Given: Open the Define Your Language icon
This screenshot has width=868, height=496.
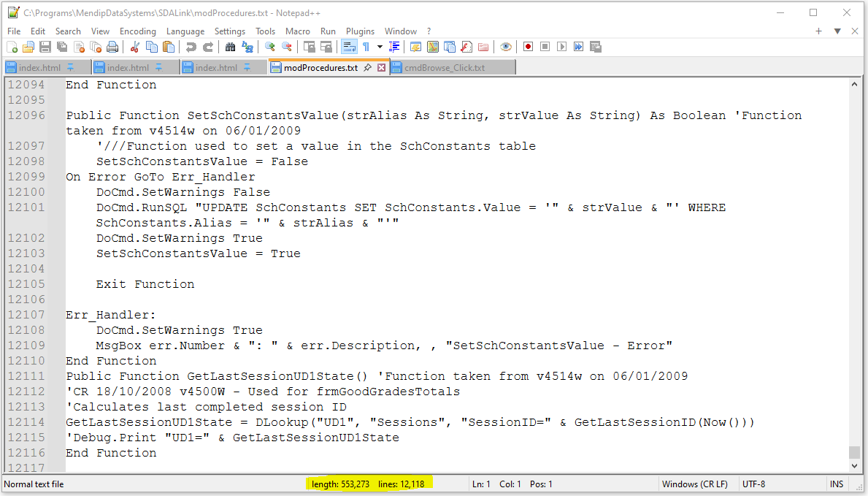Looking at the screenshot, I should click(415, 47).
